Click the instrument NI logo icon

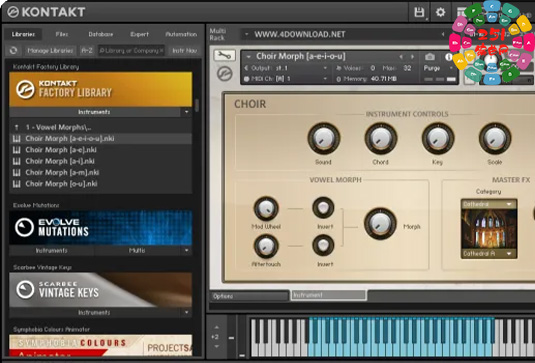[225, 74]
